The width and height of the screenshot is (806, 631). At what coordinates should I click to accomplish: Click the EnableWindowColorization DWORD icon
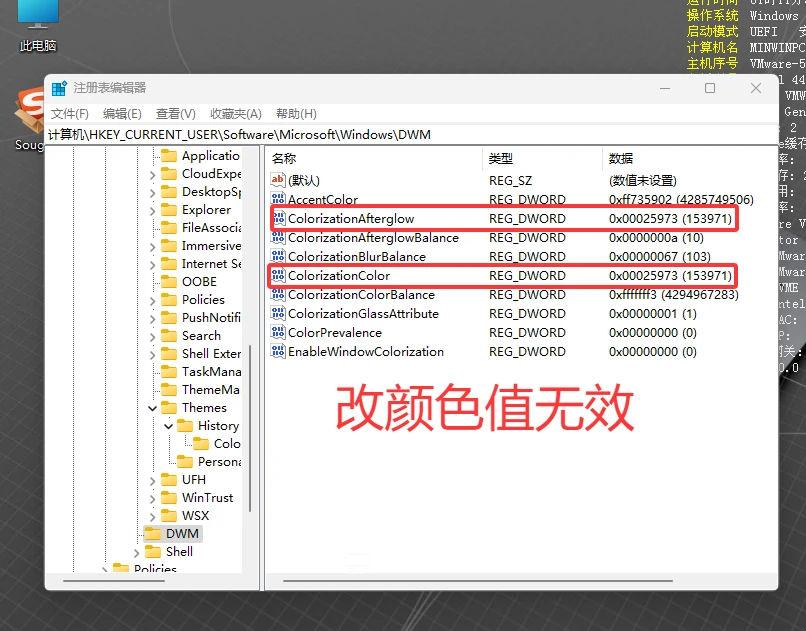tap(278, 351)
